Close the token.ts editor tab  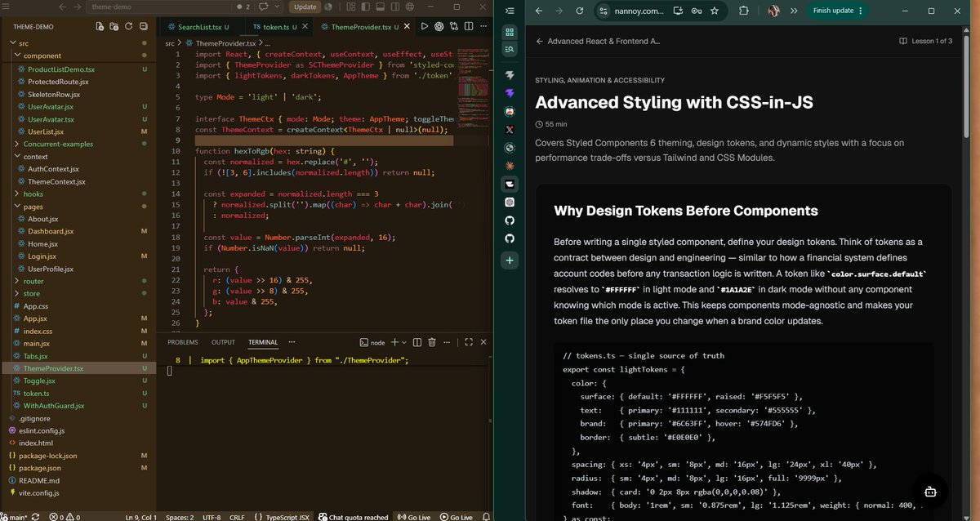305,27
